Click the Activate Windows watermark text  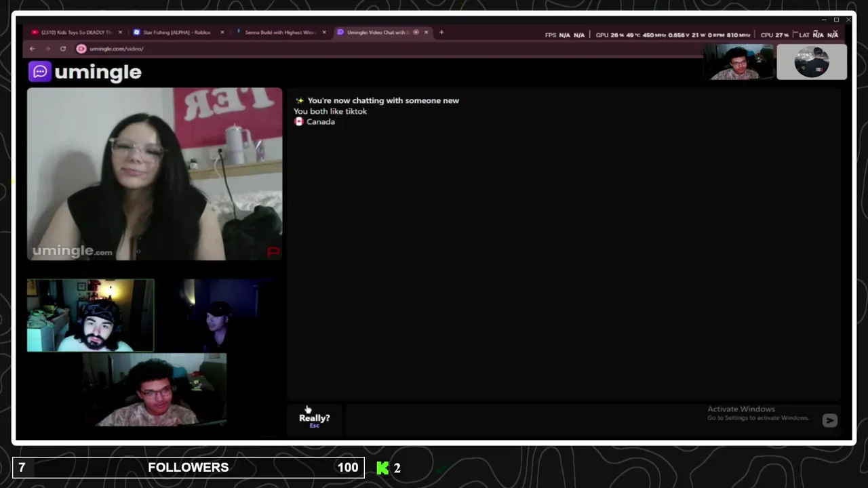tap(757, 413)
